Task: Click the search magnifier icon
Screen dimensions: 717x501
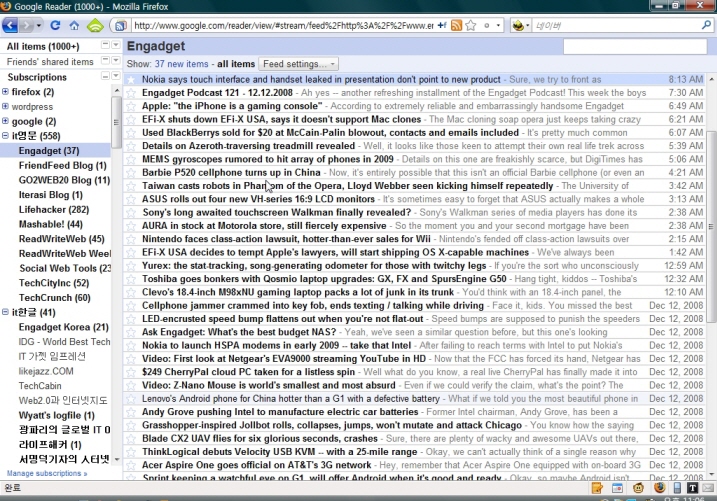Action: [706, 25]
